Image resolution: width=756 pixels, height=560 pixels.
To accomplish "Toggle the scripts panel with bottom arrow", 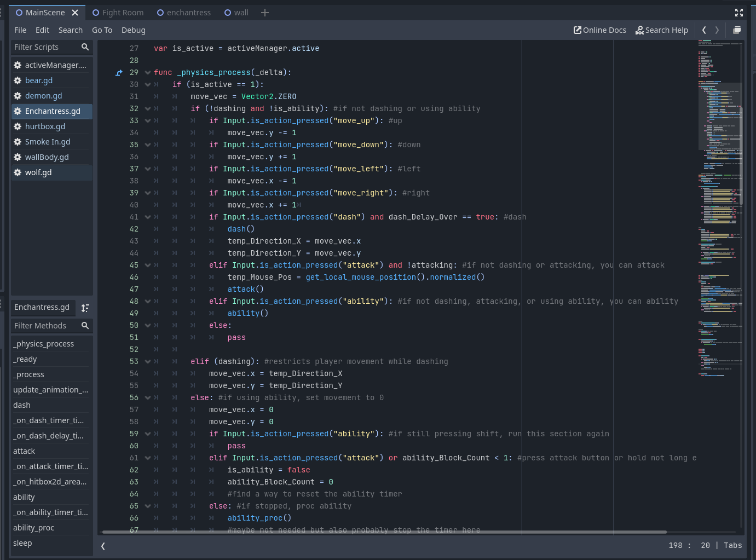I will click(103, 546).
